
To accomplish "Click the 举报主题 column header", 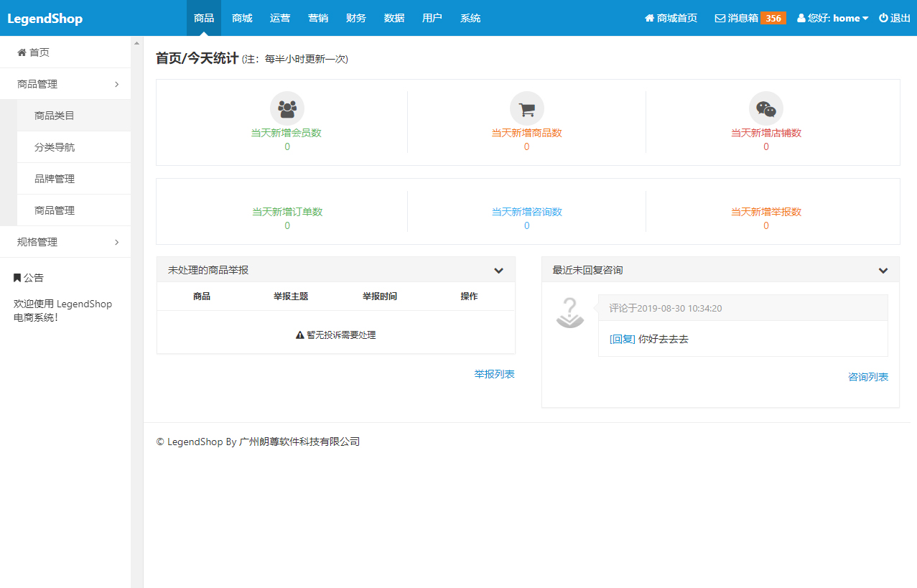I will click(x=291, y=297).
